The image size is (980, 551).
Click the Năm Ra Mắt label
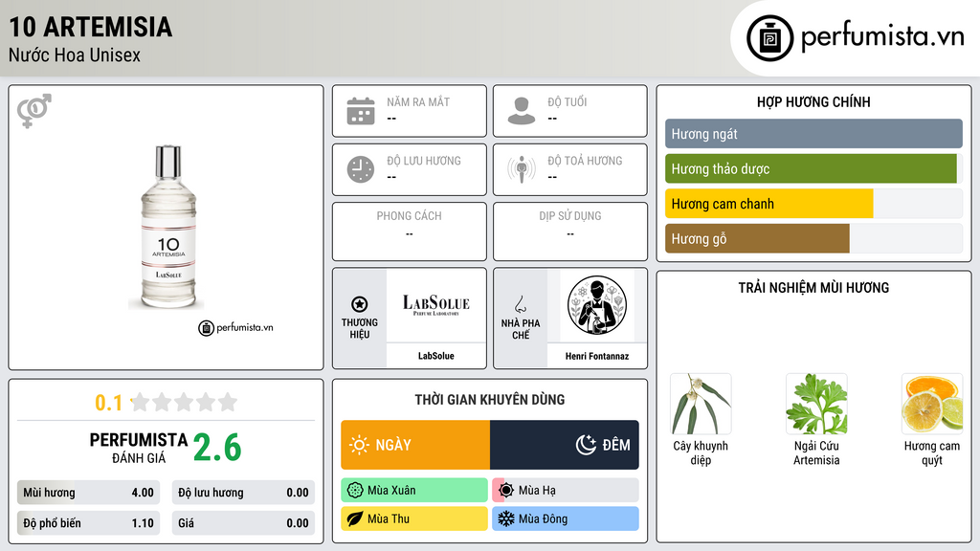(418, 101)
